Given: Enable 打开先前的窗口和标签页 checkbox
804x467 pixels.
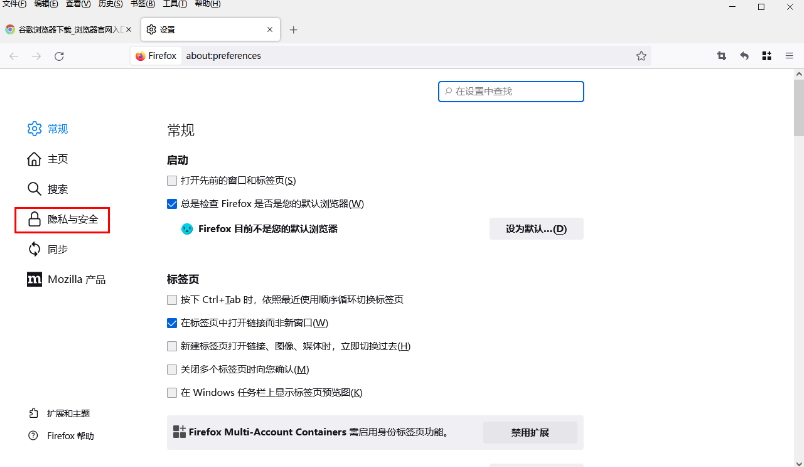Looking at the screenshot, I should coord(172,180).
